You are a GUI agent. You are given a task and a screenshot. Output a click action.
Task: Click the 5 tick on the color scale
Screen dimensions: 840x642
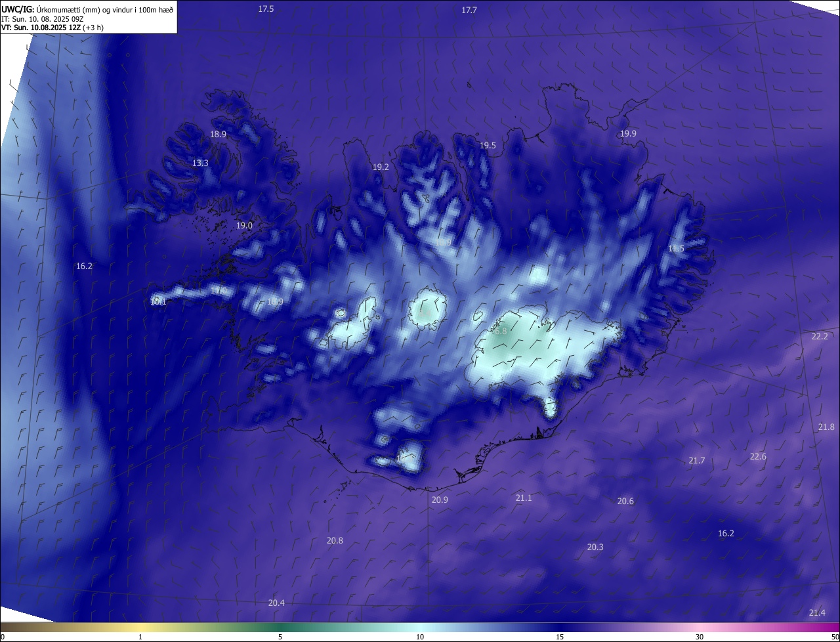click(280, 637)
